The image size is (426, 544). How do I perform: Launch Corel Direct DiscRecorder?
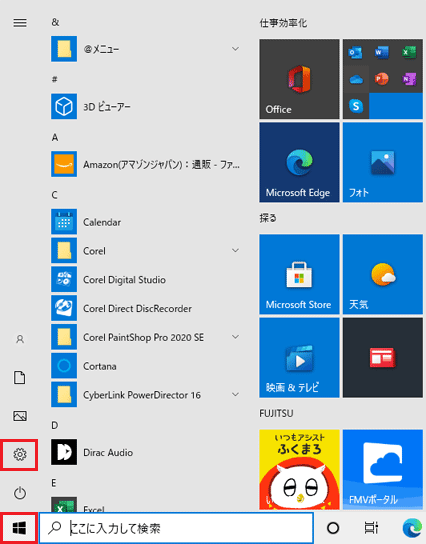[146, 308]
